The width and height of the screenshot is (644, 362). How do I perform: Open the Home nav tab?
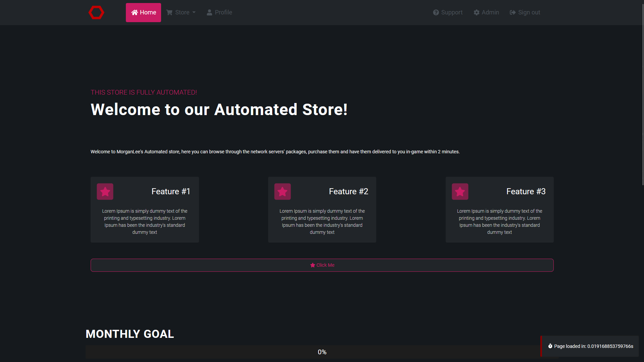pyautogui.click(x=143, y=12)
